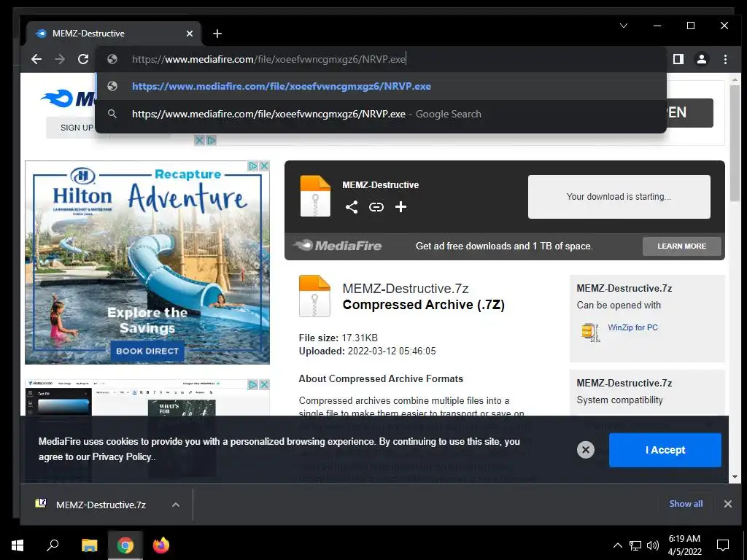Select the mediafire URL autocomplete suggestion
This screenshot has height=560, width=747.
click(381, 86)
